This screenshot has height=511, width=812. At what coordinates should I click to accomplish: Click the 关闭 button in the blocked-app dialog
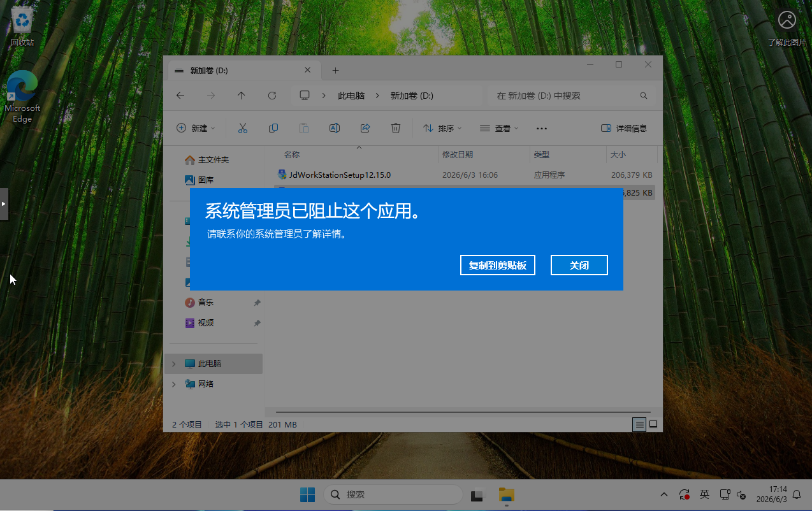(579, 265)
